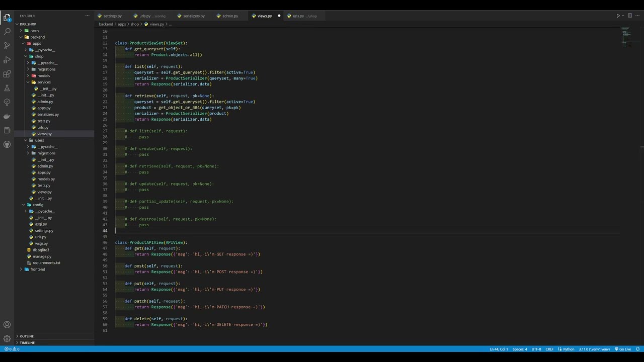Open the Docker whale view

(x=7, y=116)
